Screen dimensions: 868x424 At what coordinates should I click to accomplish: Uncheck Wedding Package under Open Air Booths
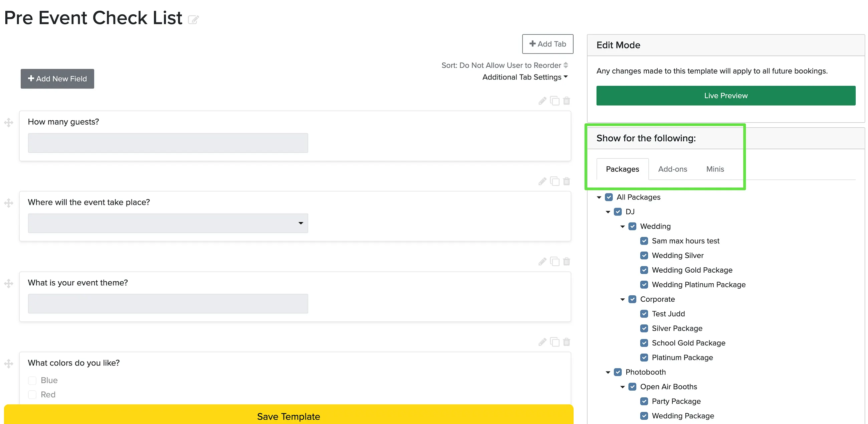click(x=644, y=416)
